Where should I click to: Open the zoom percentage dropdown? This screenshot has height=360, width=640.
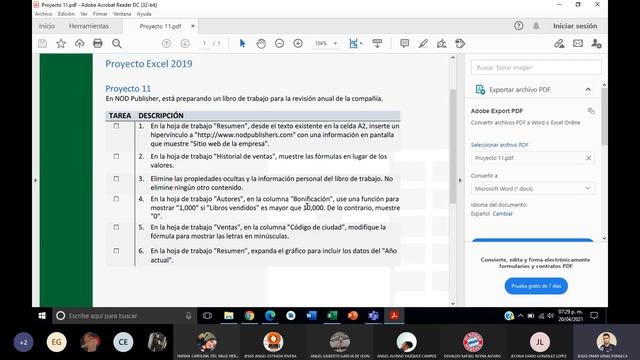336,43
